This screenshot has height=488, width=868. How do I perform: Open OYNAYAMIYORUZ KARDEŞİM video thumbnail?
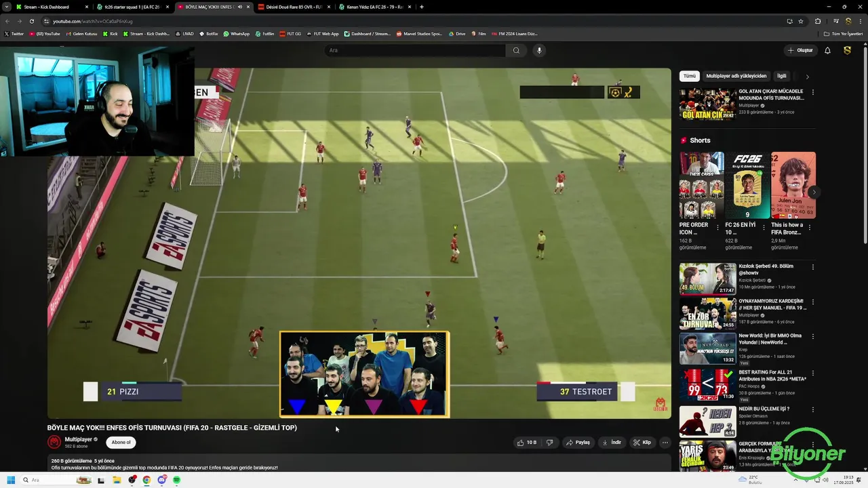[708, 313]
